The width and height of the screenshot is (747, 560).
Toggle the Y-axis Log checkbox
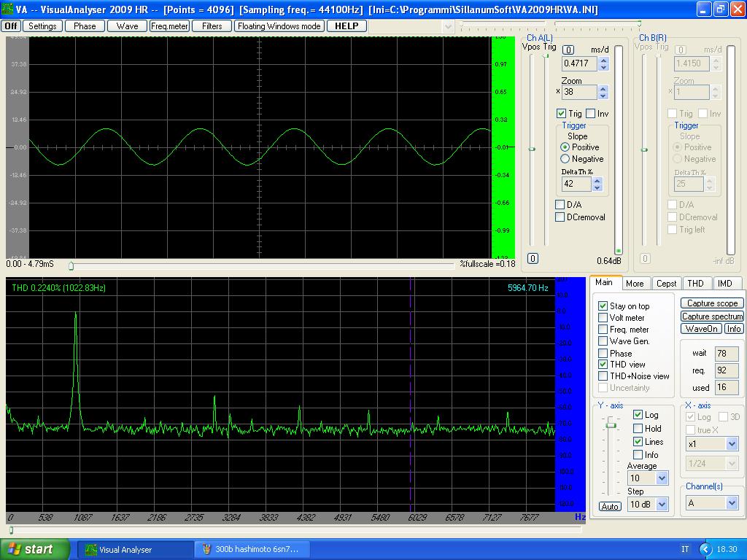coord(638,415)
